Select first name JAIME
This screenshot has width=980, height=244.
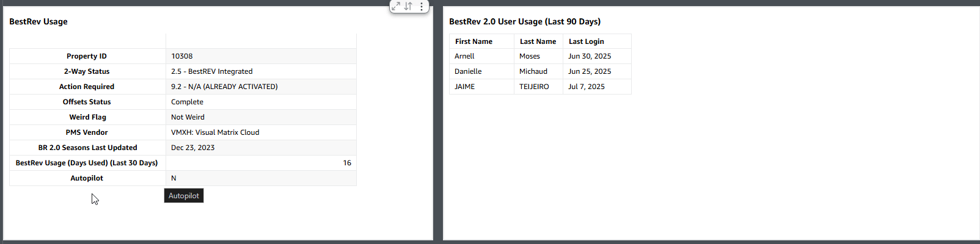[464, 87]
